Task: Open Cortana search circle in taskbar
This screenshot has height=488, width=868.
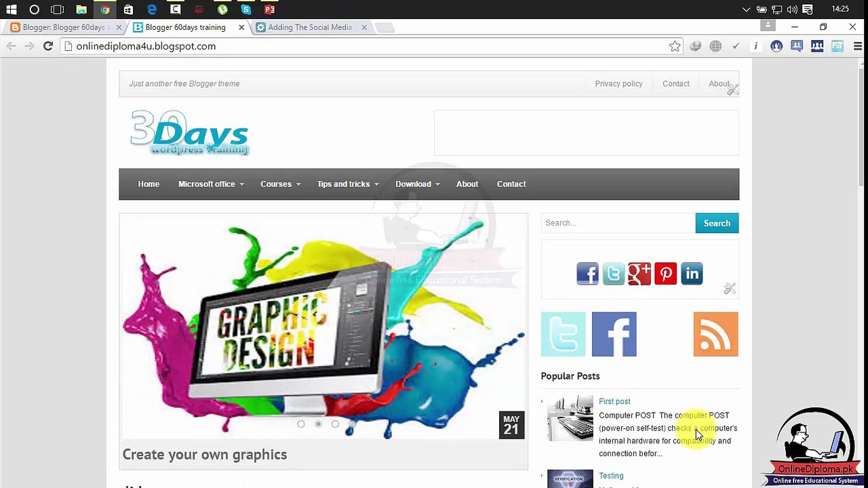Action: click(34, 9)
